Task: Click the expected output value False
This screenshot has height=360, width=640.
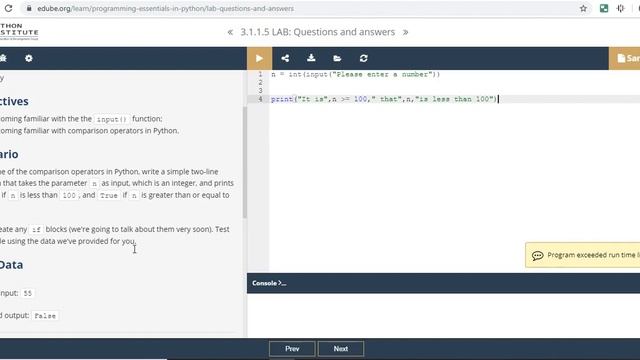Action: (x=45, y=316)
